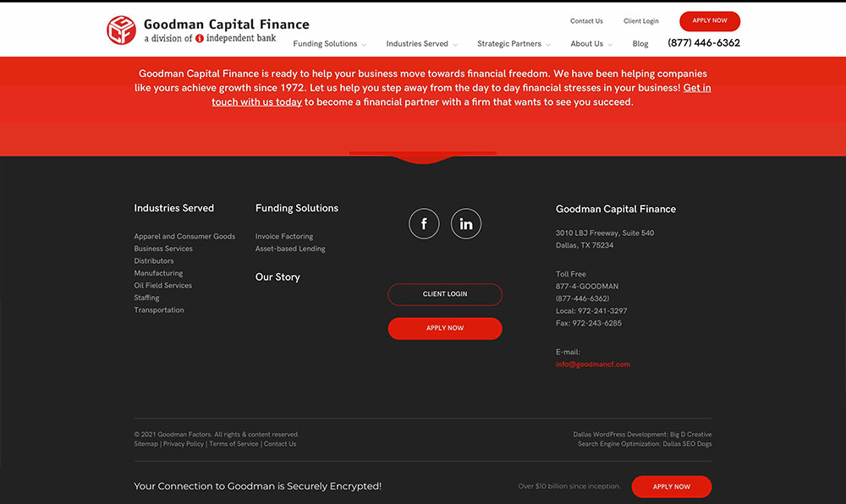Viewport: 846px width, 504px height.
Task: Click the red Apply Now button under Client Login
Action: (445, 328)
